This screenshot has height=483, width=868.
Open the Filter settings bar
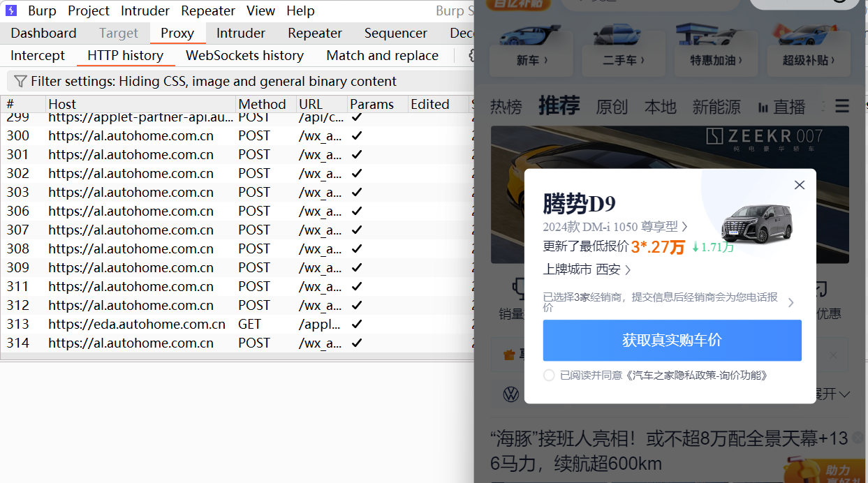241,81
